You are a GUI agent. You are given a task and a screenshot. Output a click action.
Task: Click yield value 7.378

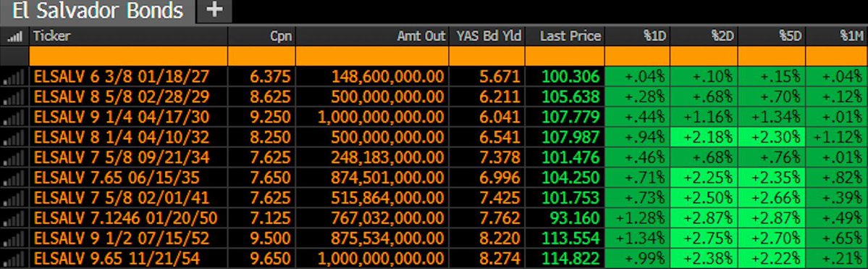coord(500,157)
